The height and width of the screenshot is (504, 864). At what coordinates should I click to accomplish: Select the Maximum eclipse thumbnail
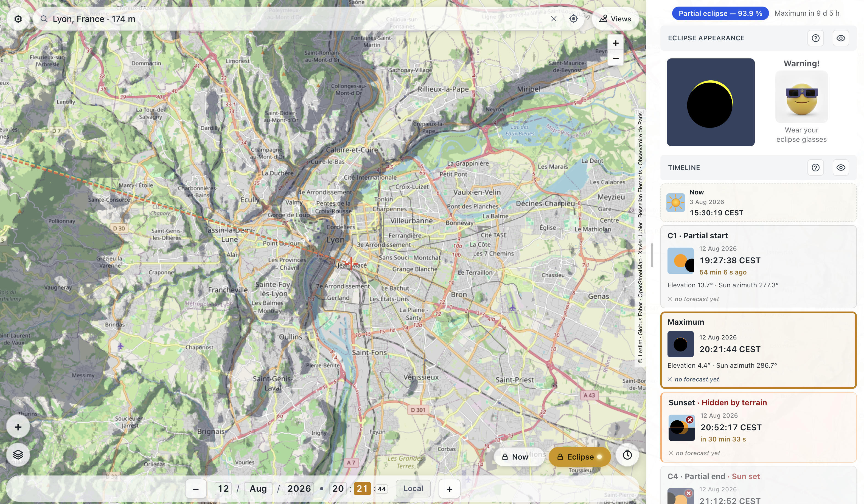click(x=681, y=344)
